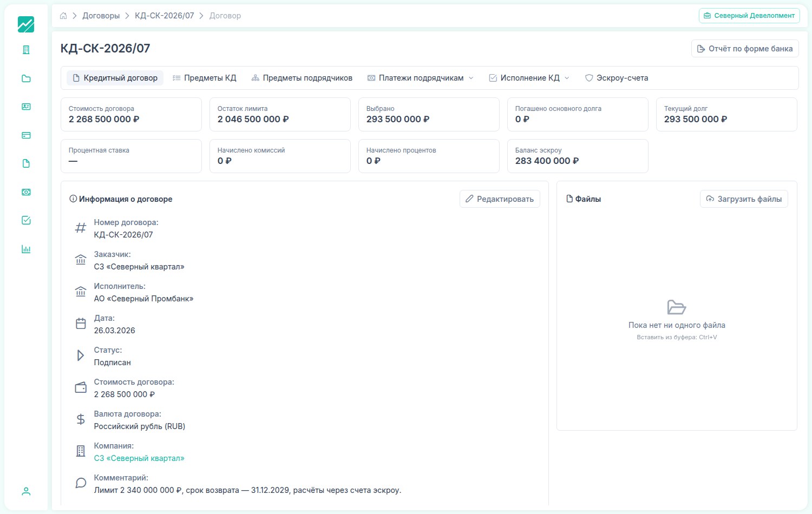Viewport: 812px width, 514px height.
Task: Click the Стоимость договора summary card at the top
Action: 131,114
